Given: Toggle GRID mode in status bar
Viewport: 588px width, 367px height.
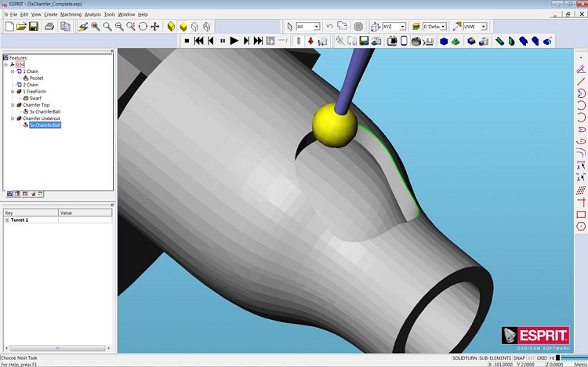Looking at the screenshot, I should coord(542,358).
